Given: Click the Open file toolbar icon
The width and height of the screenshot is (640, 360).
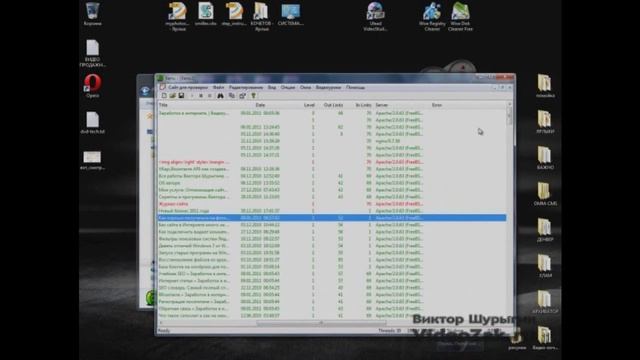Looking at the screenshot, I should (x=172, y=96).
